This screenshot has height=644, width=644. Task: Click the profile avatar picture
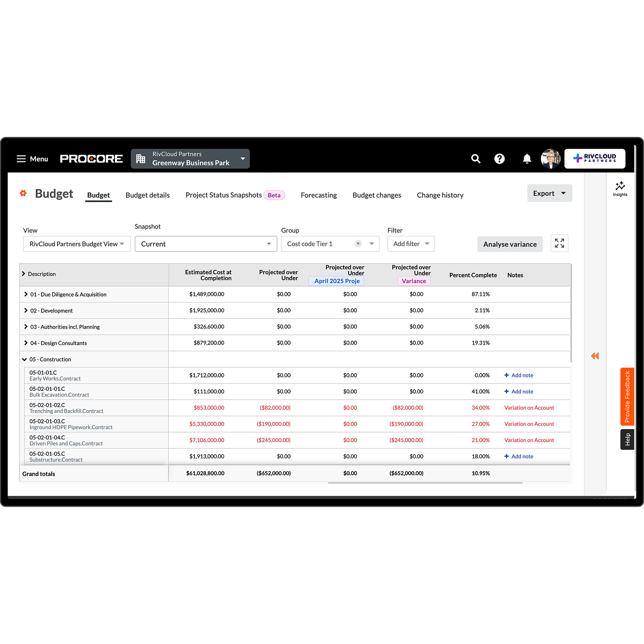coord(550,158)
